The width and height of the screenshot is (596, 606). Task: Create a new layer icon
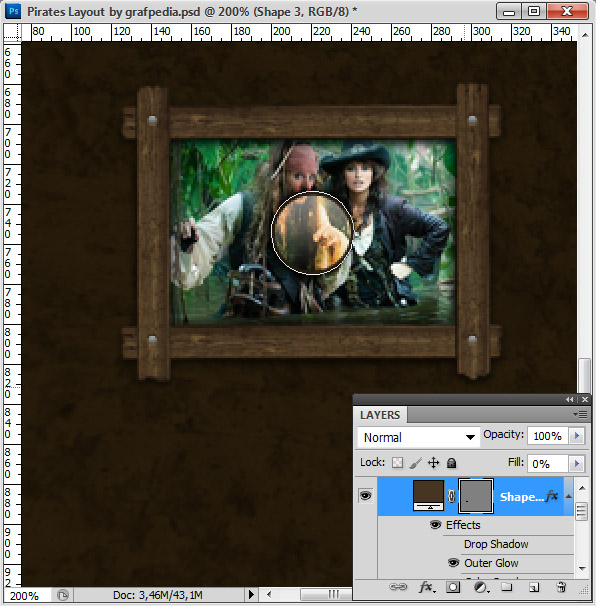coord(534,588)
